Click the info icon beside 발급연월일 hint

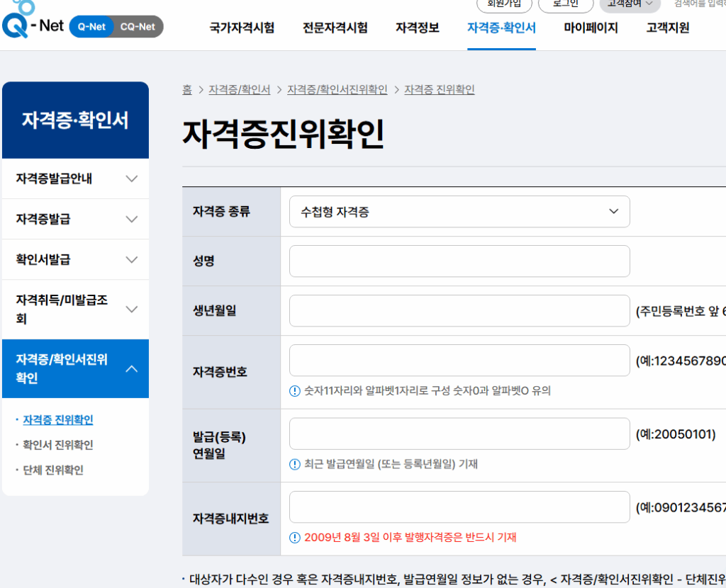coord(293,464)
